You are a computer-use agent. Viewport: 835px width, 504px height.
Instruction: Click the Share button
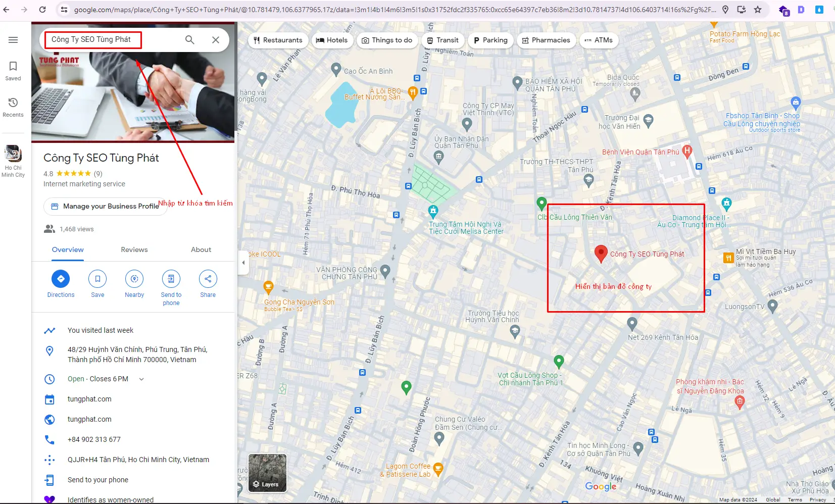208,284
